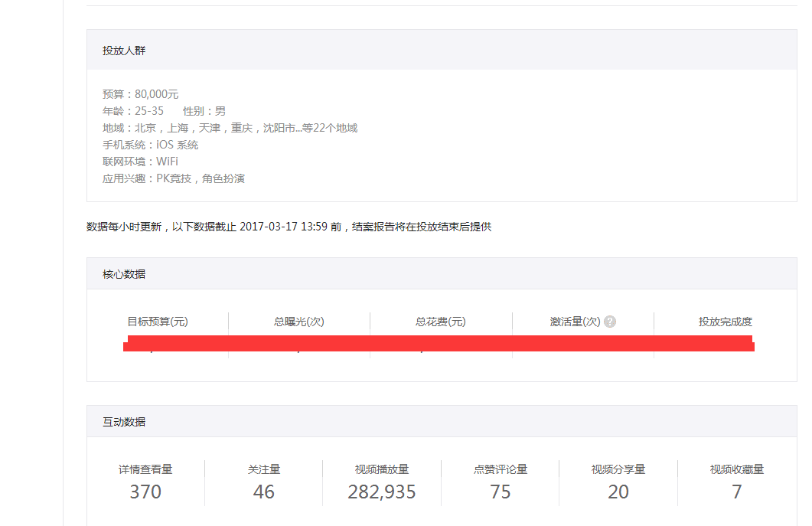
Task: Click the 性别：男 label
Action: 204,111
